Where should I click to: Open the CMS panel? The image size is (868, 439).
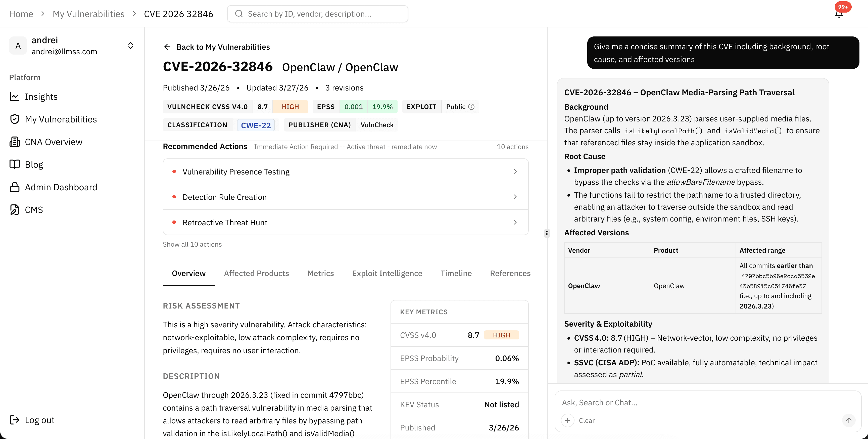click(x=33, y=209)
